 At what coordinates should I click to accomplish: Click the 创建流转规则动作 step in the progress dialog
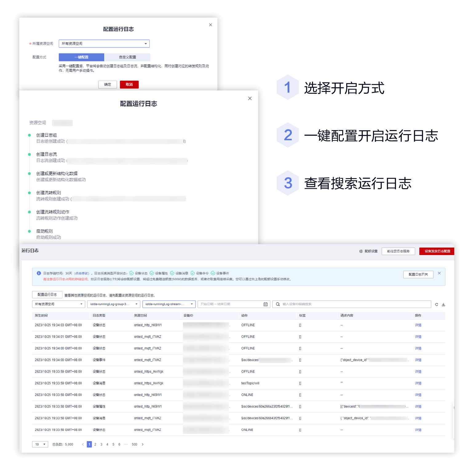coord(53,212)
